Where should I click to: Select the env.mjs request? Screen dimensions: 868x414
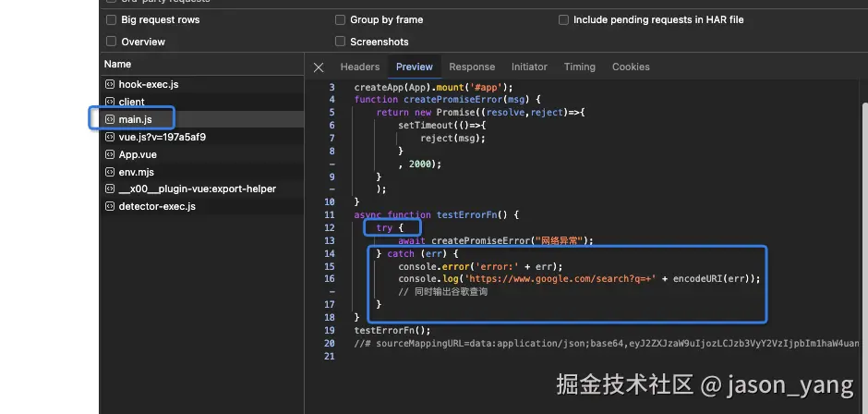coord(202,172)
